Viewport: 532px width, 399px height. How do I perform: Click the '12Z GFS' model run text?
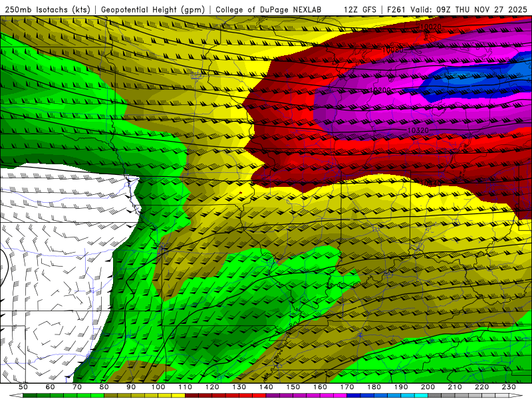pos(360,9)
